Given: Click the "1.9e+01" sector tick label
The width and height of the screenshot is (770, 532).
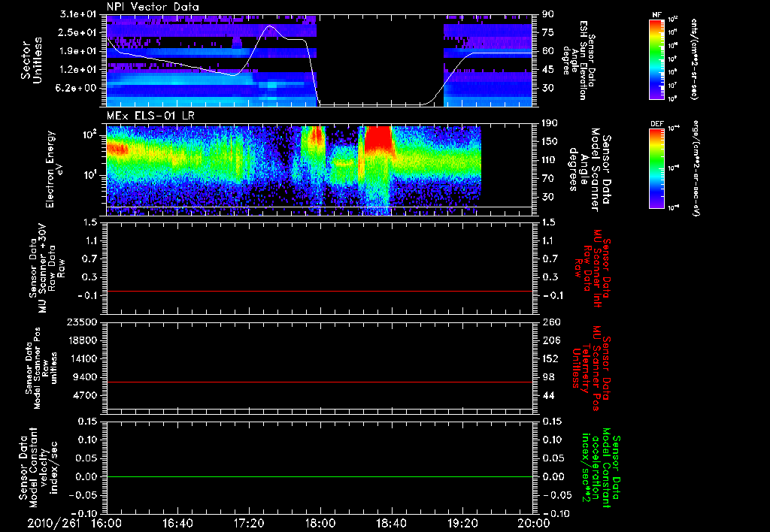Looking at the screenshot, I should click(x=78, y=51).
